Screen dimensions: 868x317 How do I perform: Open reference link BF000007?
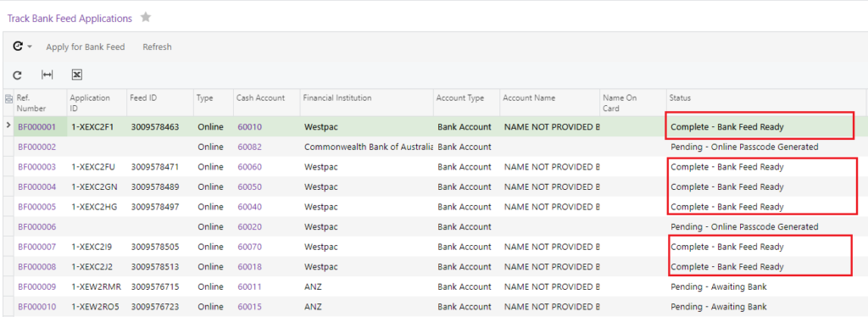[37, 247]
